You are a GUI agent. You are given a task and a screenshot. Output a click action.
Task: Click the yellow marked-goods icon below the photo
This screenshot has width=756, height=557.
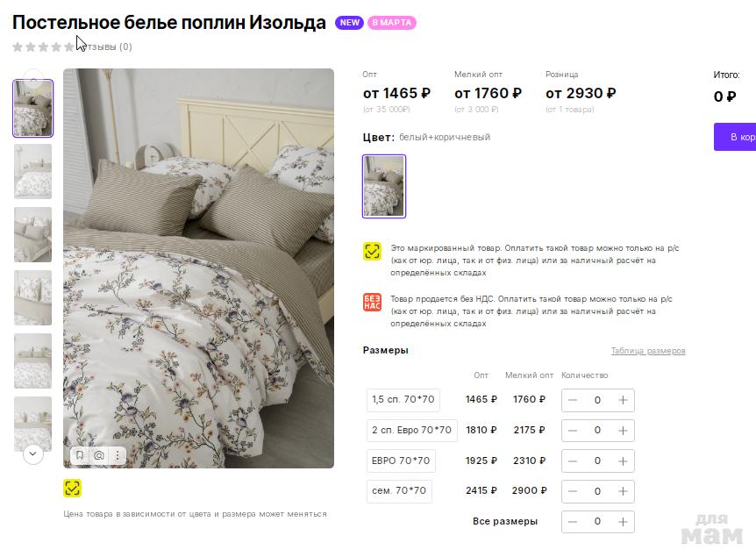pyautogui.click(x=72, y=488)
